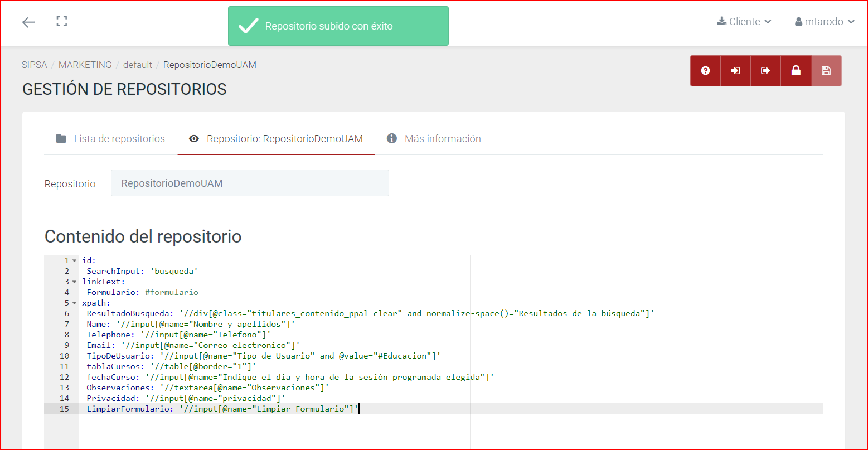This screenshot has height=450, width=868.
Task: Toggle fullscreen mode icon
Action: (62, 22)
